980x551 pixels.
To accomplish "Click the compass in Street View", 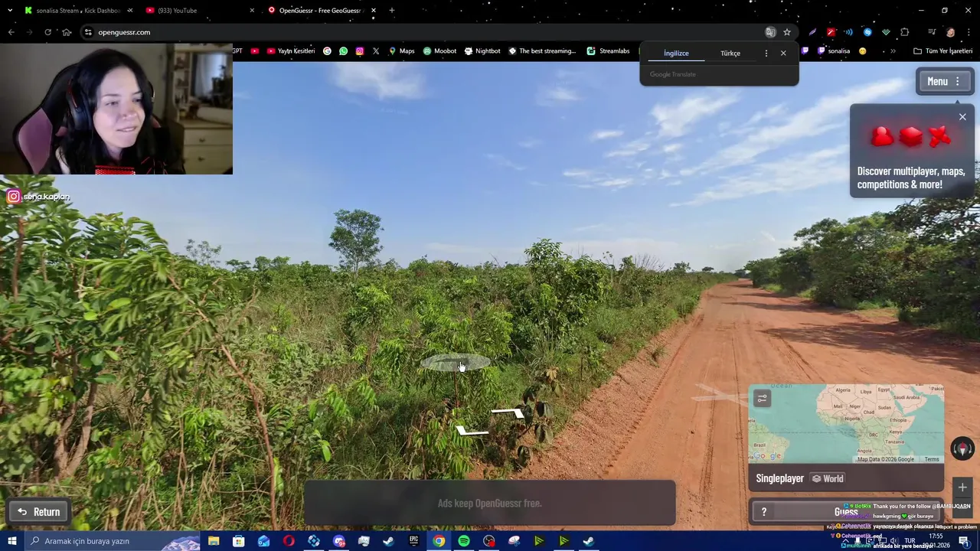I will (962, 448).
